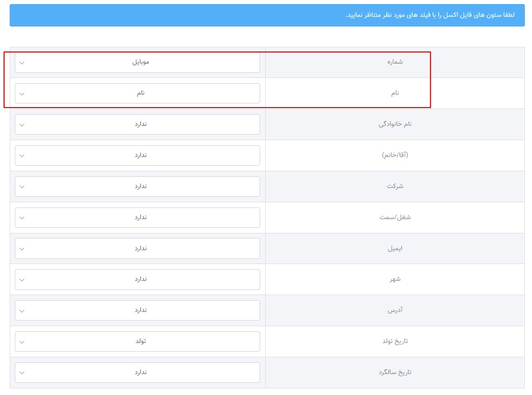Screen dimensions: 532x395
Task: Click the ایمیل row label
Action: coord(395,248)
